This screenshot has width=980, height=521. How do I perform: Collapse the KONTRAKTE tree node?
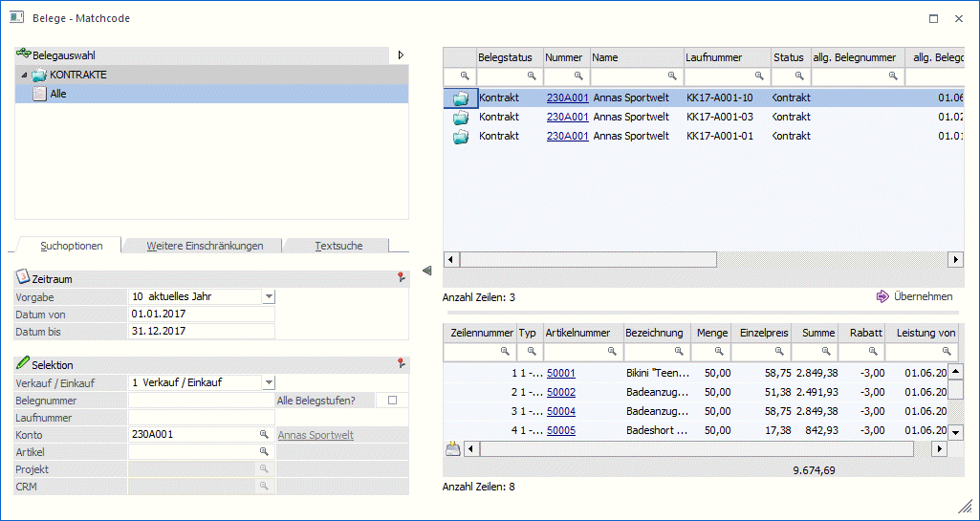point(24,75)
